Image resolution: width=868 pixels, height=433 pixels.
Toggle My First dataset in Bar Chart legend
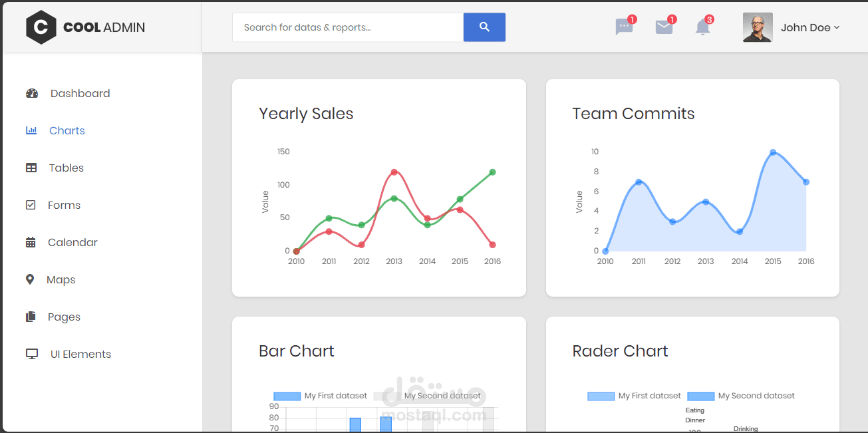click(x=321, y=396)
